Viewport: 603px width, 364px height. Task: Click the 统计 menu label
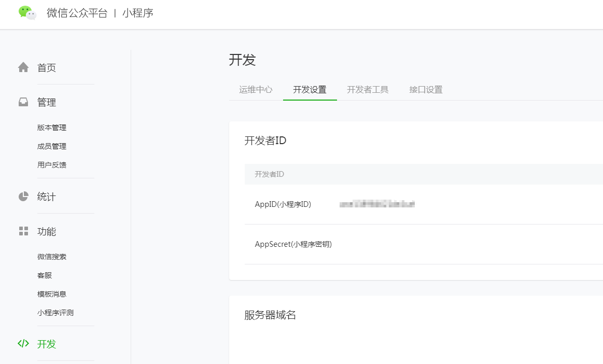[x=47, y=197]
